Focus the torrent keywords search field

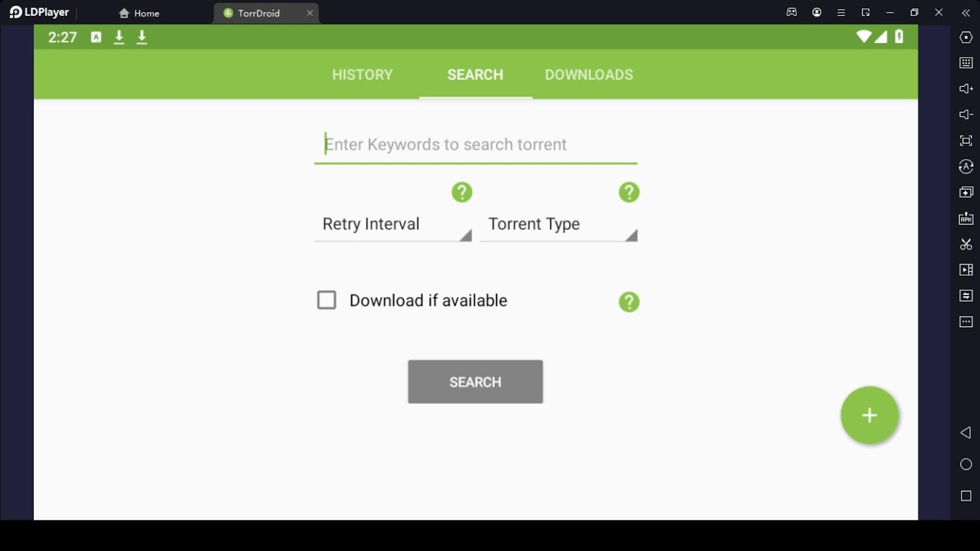click(x=475, y=145)
